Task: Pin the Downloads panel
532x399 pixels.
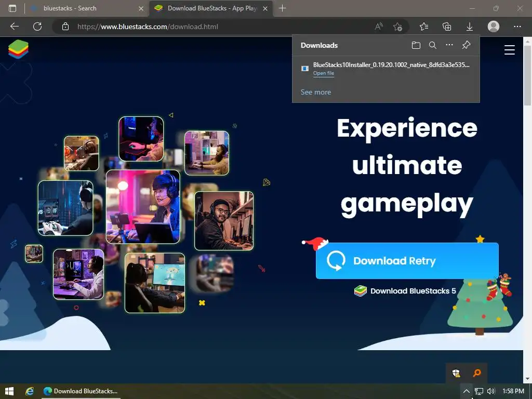Action: tap(466, 45)
